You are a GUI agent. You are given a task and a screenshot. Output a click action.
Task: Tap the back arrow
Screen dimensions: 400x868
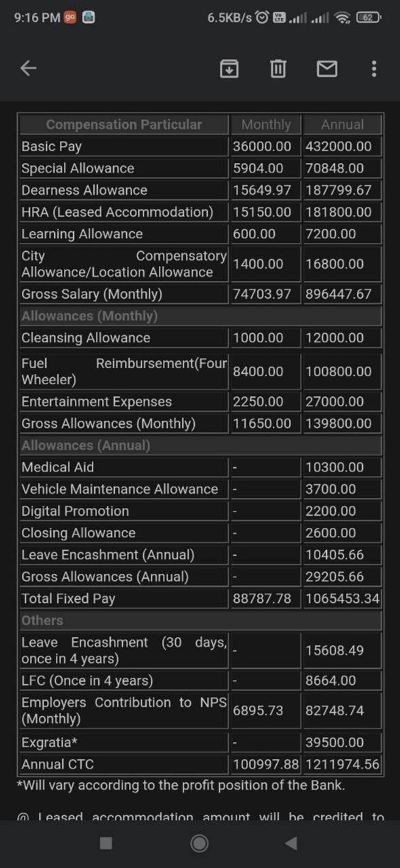pyautogui.click(x=28, y=68)
